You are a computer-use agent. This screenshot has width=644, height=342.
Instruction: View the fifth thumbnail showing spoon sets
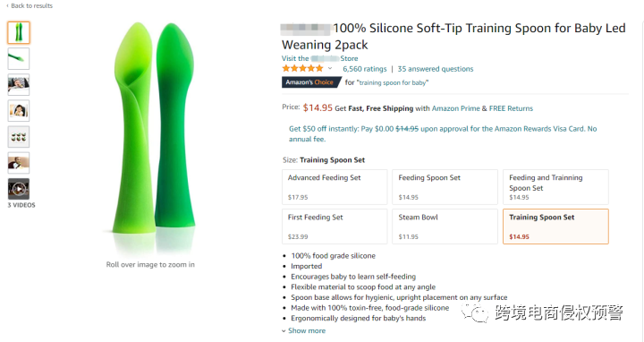[x=19, y=137]
